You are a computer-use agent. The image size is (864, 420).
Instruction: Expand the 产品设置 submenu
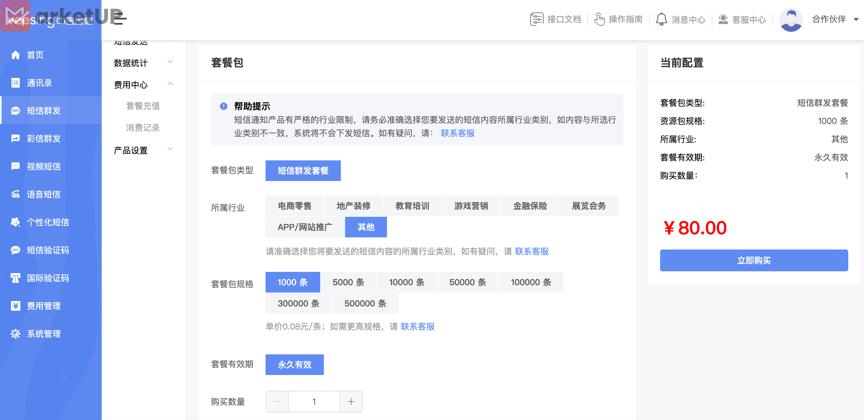[x=144, y=150]
